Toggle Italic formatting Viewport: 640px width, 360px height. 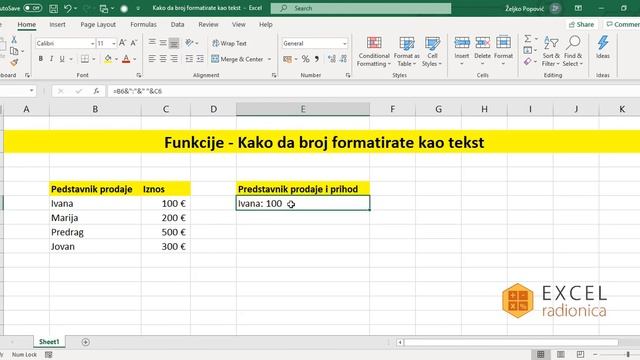[x=51, y=59]
